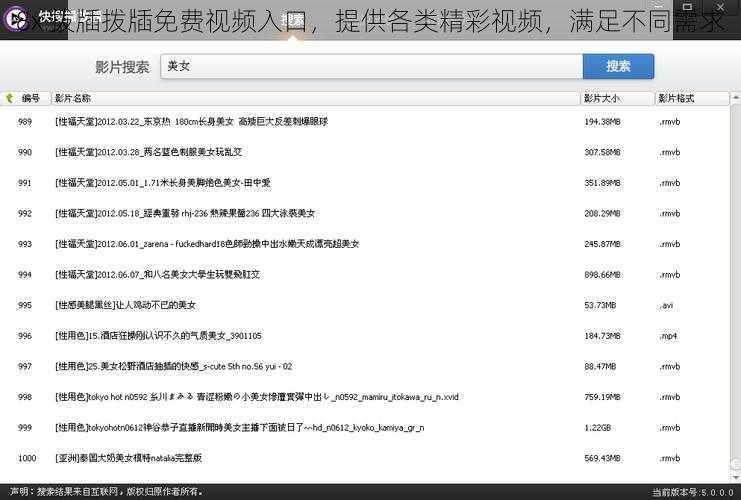Click the 194.38MB size cell
The width and height of the screenshot is (741, 500).
[x=602, y=122]
